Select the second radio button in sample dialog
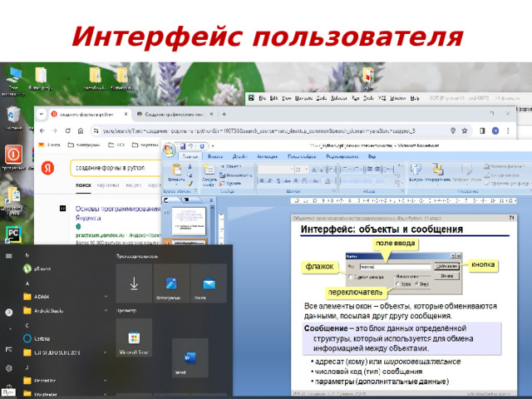Viewport: 532px width, 399px height. tap(416, 284)
